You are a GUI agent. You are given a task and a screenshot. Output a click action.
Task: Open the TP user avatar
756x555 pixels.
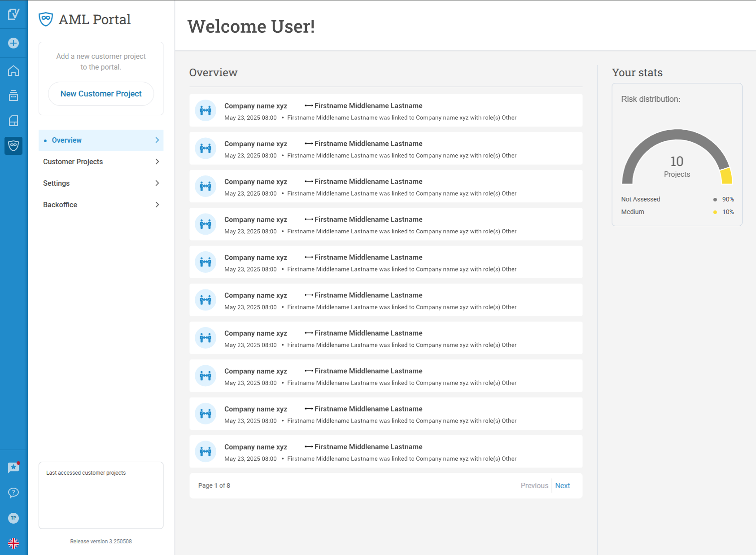13,518
